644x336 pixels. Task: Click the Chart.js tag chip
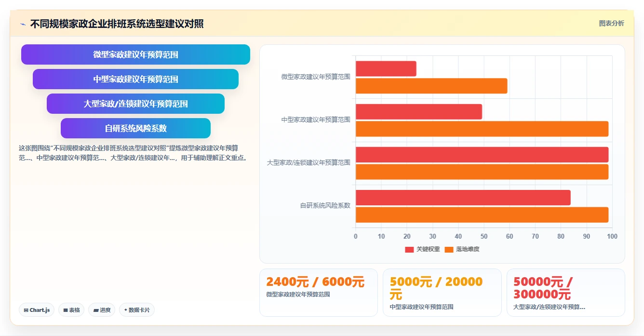click(37, 310)
